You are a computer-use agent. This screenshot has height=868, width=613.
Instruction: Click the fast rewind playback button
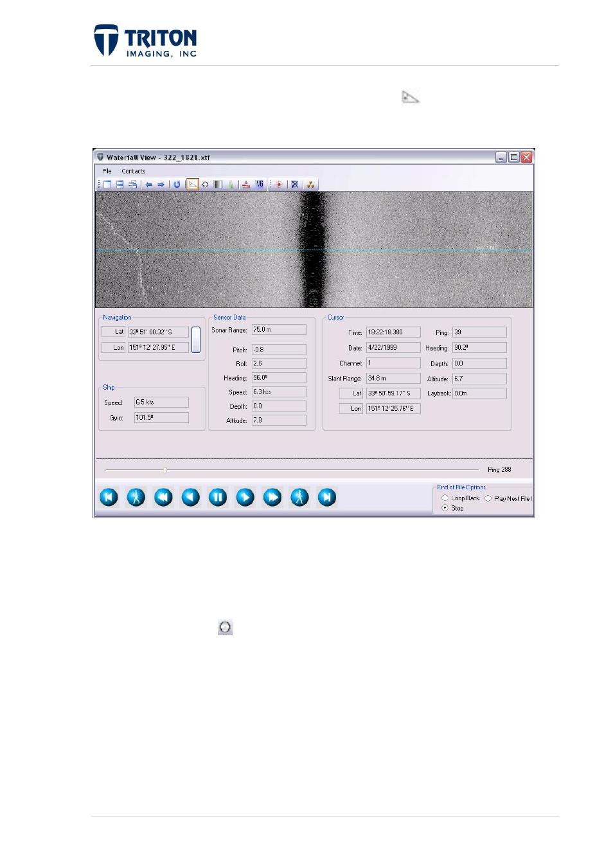click(163, 497)
